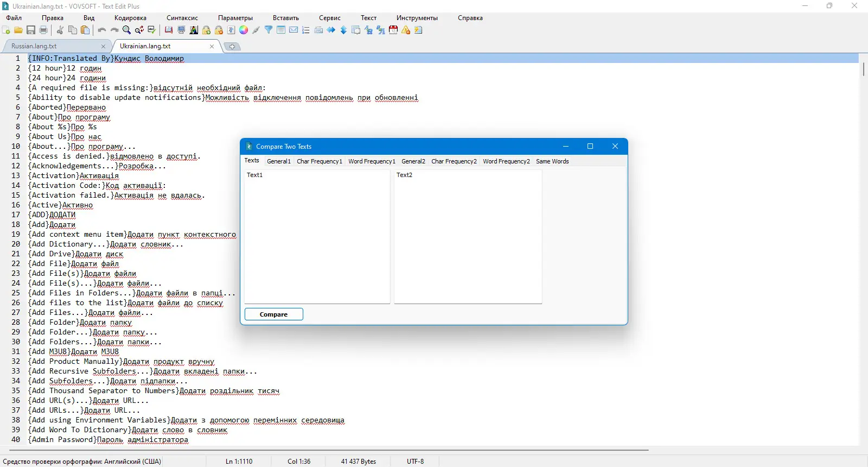
Task: Open the find and replace toolbar icon
Action: click(x=139, y=30)
